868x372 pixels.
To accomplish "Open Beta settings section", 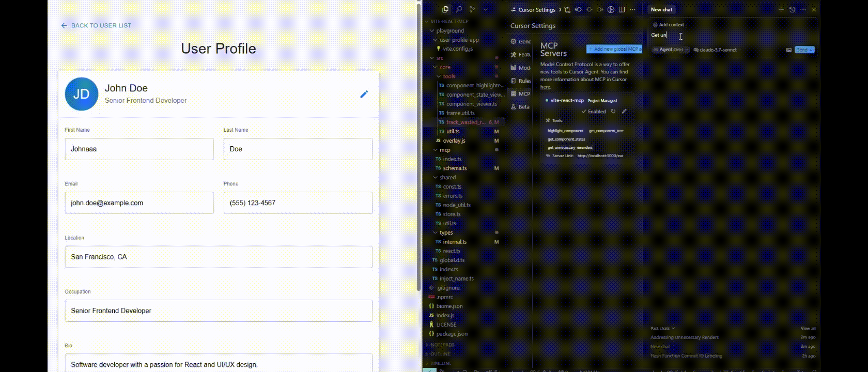I will [520, 106].
